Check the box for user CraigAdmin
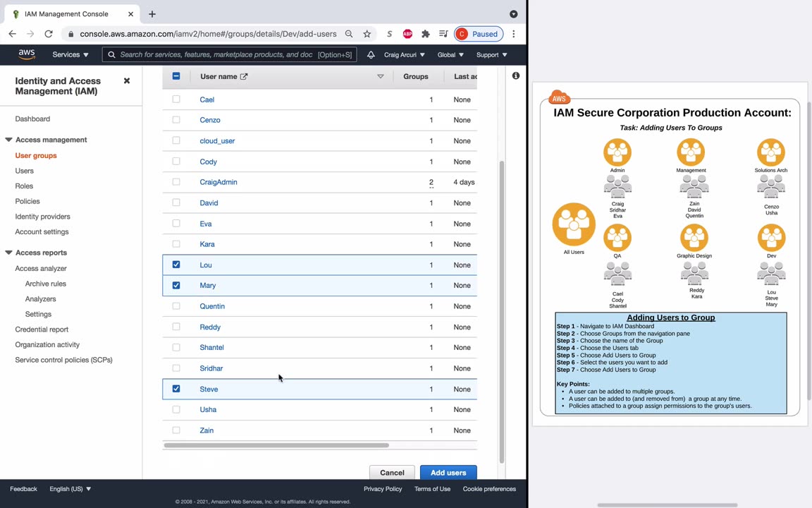Image resolution: width=812 pixels, height=508 pixels. tap(176, 182)
